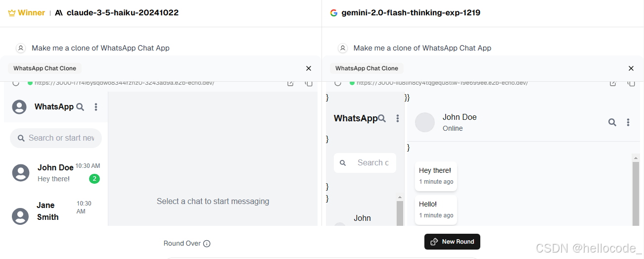The image size is (644, 259).
Task: Click the right chat messages scrollbar
Action: (636, 190)
